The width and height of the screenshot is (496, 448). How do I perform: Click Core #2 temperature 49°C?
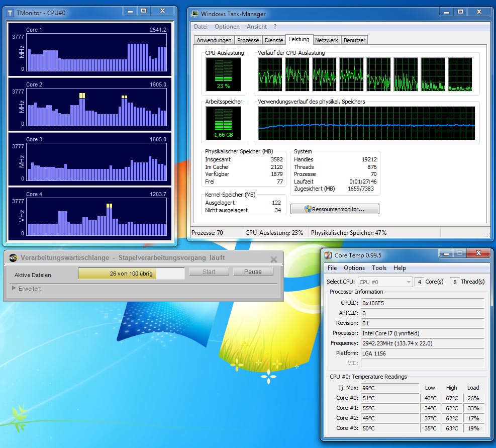point(390,418)
